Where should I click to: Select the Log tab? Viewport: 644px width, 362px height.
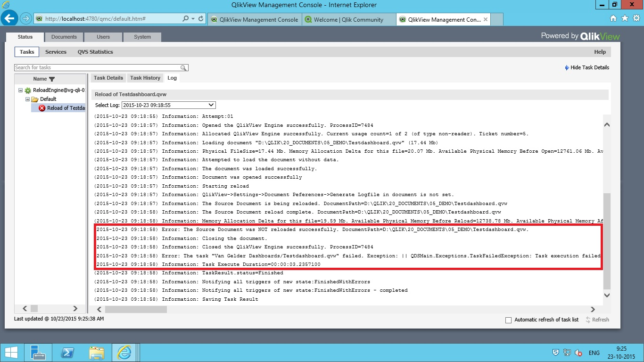(172, 78)
